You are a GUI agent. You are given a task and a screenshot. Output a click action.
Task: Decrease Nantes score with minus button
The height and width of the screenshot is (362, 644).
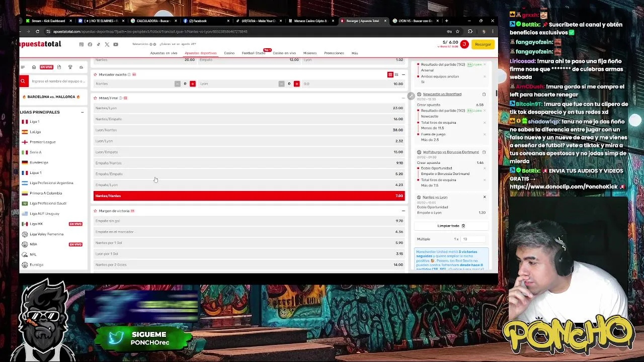(x=177, y=83)
